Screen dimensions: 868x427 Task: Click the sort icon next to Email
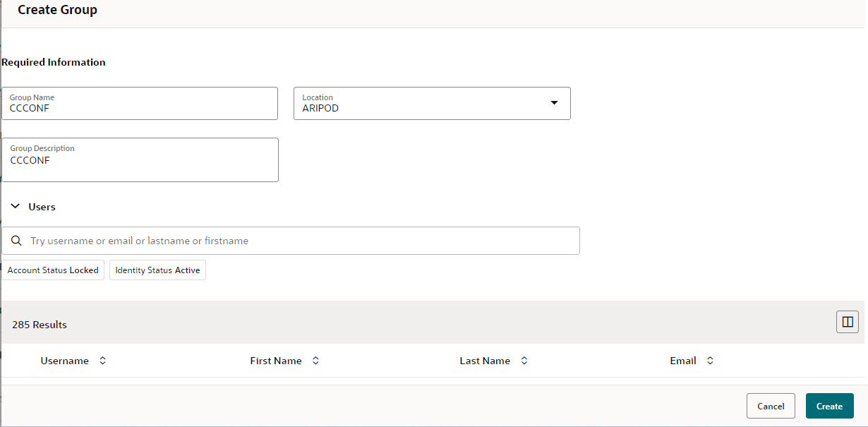click(x=710, y=360)
